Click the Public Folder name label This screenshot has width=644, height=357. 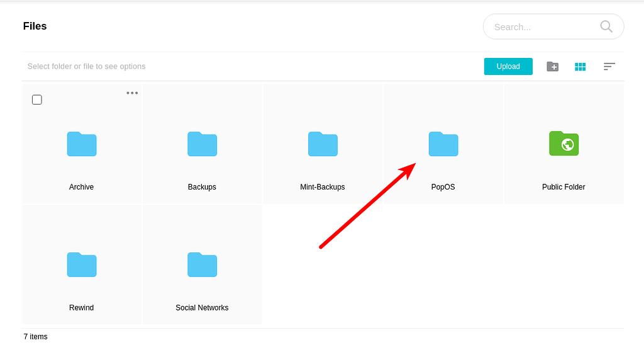coord(563,187)
